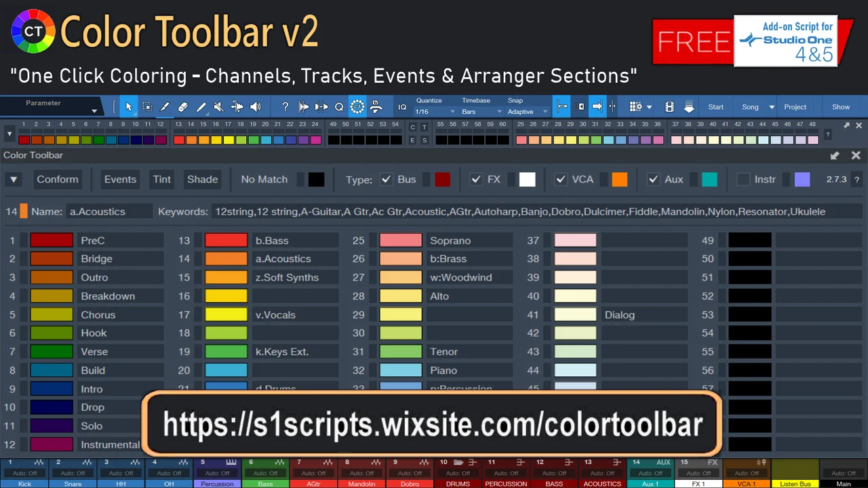Toggle snap to grid icon
Viewport: 868px width, 488px height.
[562, 107]
